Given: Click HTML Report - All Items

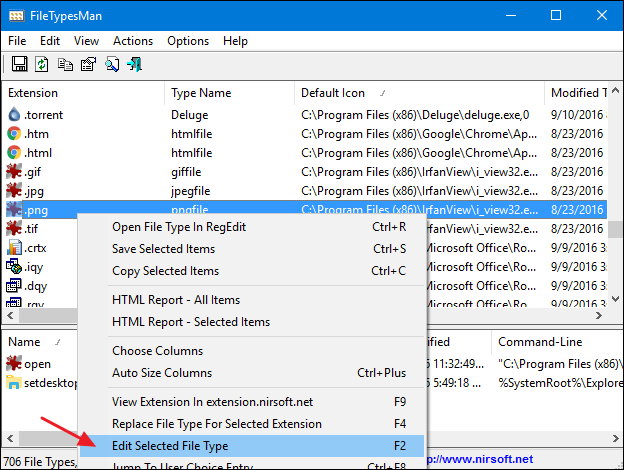Looking at the screenshot, I should click(175, 300).
